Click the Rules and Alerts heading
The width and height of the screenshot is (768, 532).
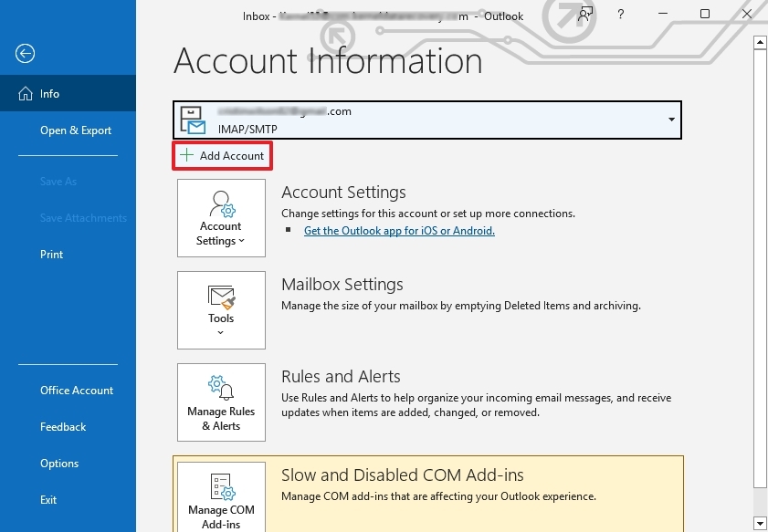point(341,376)
